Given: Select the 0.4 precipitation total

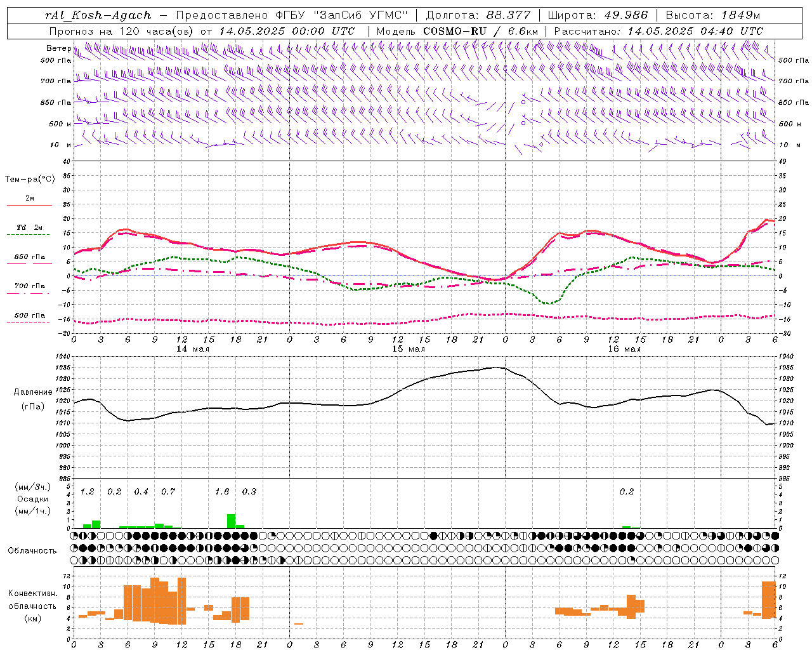Looking at the screenshot, I should pos(141,492).
